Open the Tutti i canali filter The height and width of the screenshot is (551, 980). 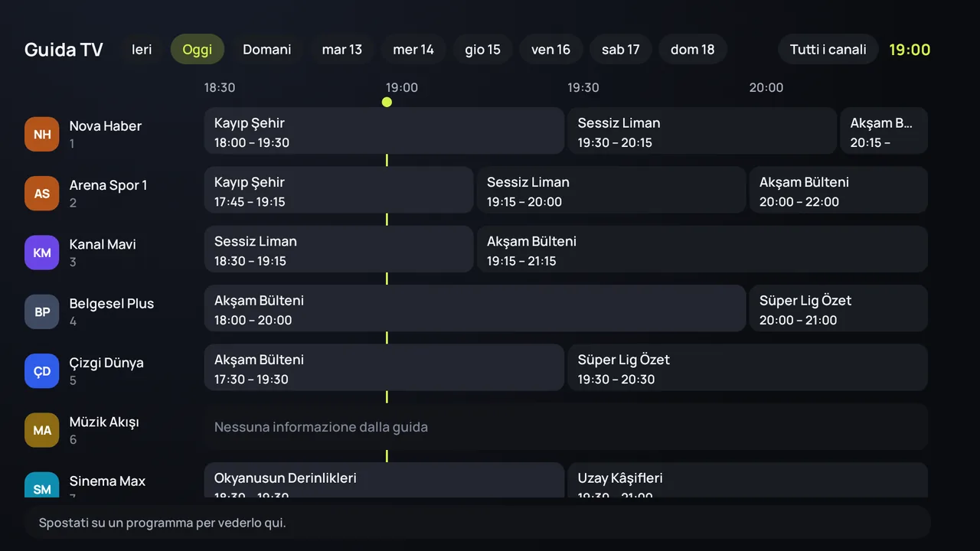828,49
